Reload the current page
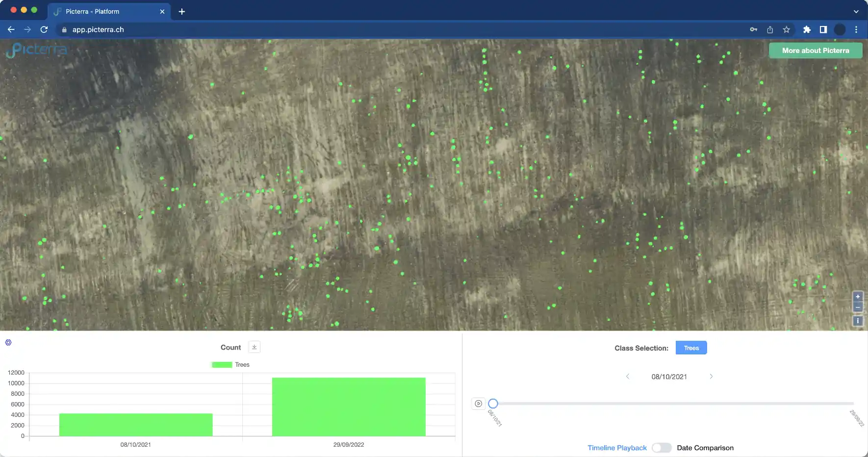The height and width of the screenshot is (457, 868). pos(44,29)
